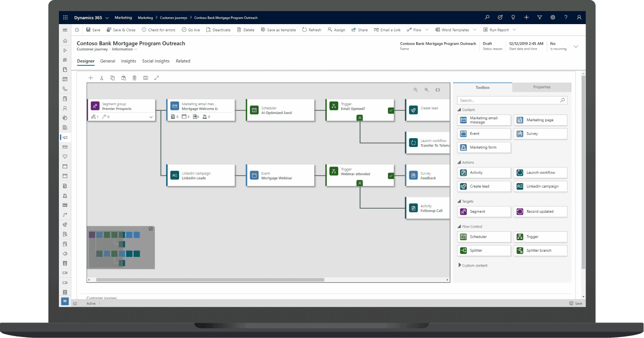Click the lightbulb assistant icon
Viewport: 644px width, 338px height.
pyautogui.click(x=513, y=18)
